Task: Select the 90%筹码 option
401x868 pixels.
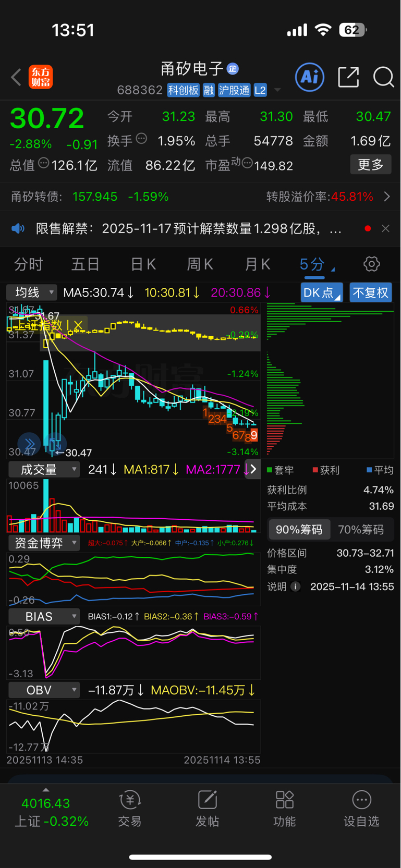Action: click(x=299, y=530)
